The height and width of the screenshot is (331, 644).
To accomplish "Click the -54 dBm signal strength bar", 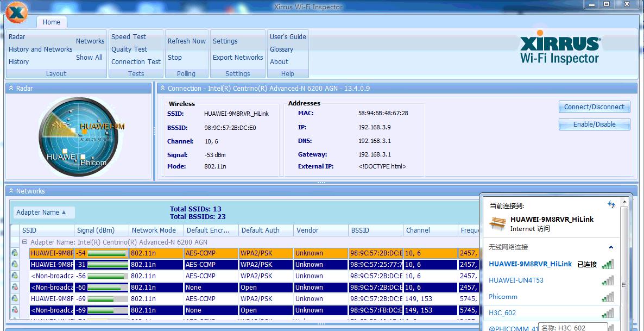I will point(108,253).
